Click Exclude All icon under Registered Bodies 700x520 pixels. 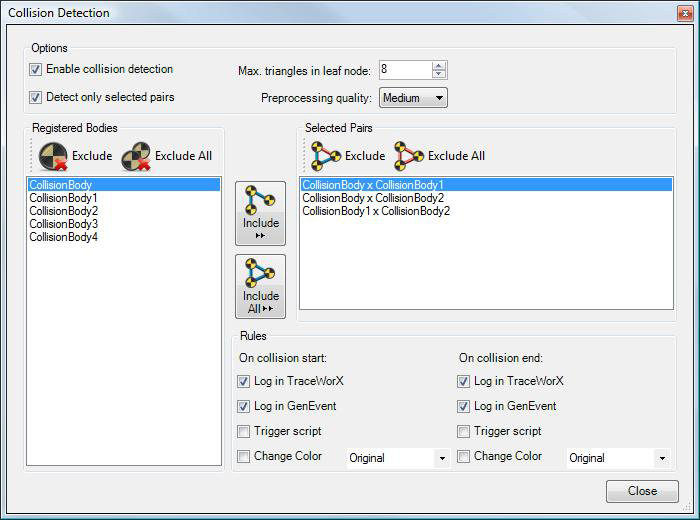click(x=136, y=156)
